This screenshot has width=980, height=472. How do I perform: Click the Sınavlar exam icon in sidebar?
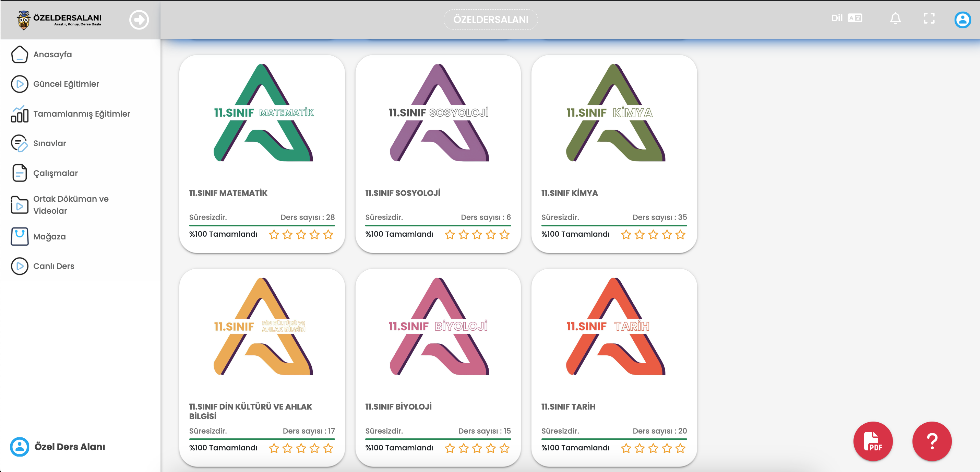pyautogui.click(x=19, y=143)
